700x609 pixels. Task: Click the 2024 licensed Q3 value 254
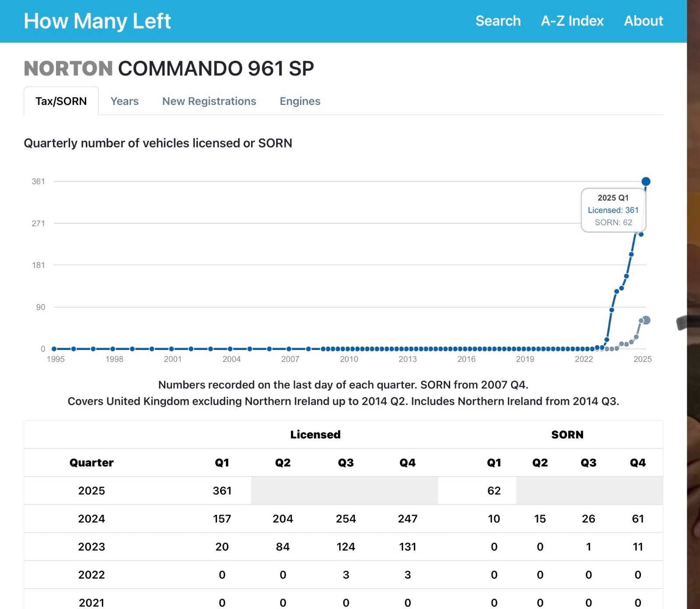(x=346, y=518)
